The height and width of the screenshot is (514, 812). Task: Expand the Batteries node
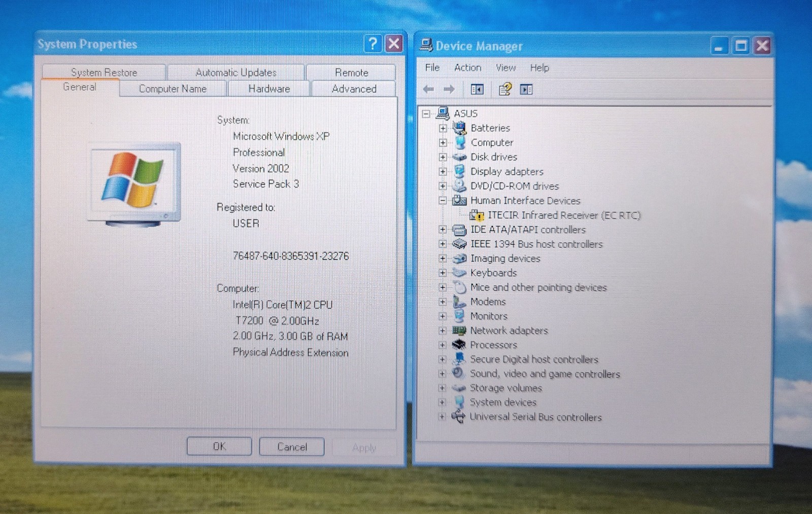point(443,128)
